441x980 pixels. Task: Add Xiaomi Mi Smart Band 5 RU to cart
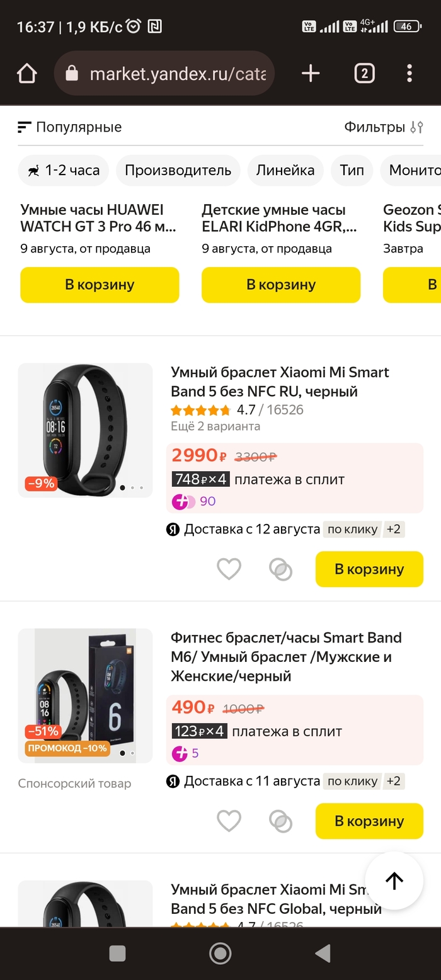click(369, 569)
